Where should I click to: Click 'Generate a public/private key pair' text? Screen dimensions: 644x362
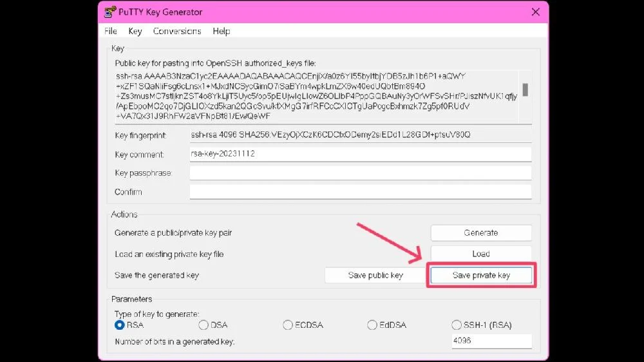[x=173, y=233]
